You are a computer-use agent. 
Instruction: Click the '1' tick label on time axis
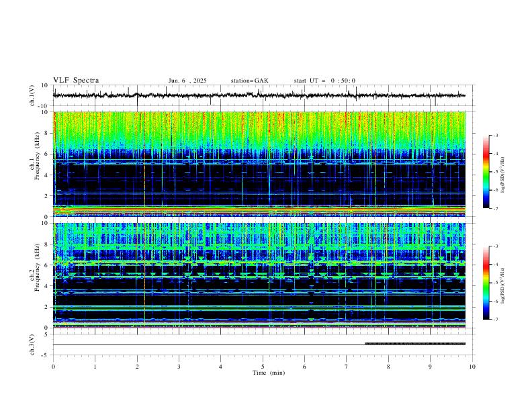pos(95,367)
